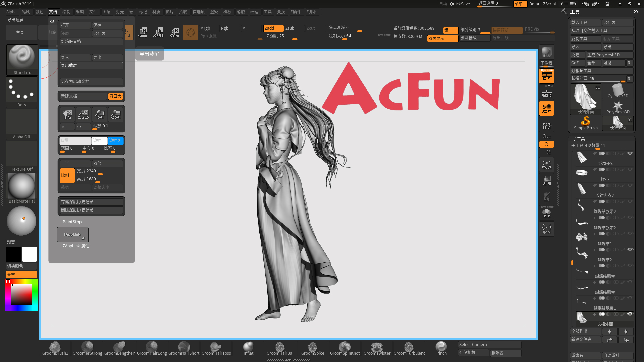Click 另存为启动文档 button
Screen dimensions: 644x362
coord(92,82)
